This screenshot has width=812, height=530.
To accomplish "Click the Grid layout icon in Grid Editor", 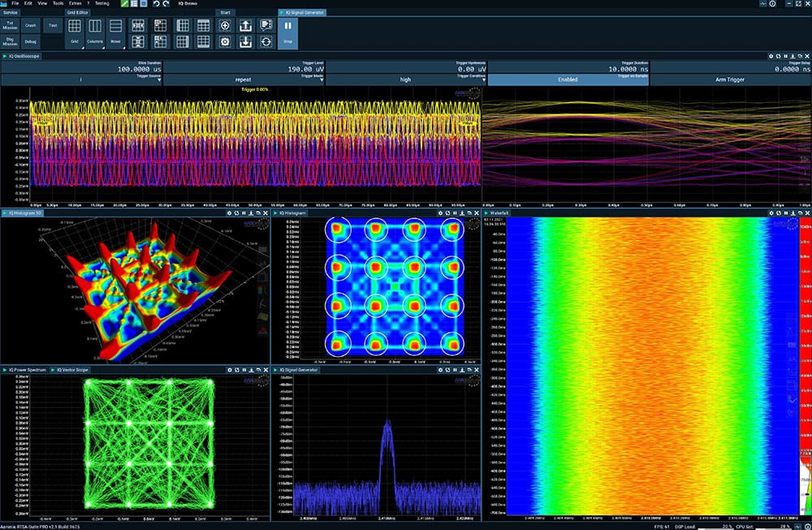I will (74, 27).
